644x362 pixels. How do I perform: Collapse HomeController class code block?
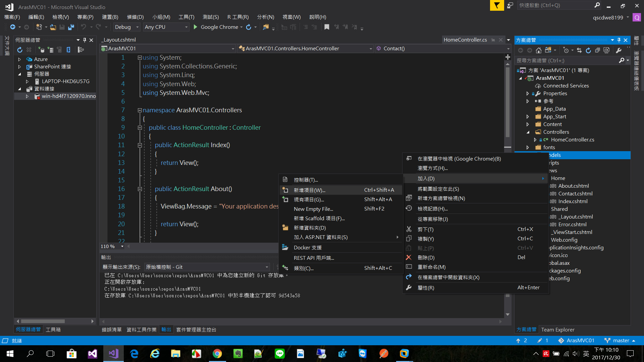(140, 128)
